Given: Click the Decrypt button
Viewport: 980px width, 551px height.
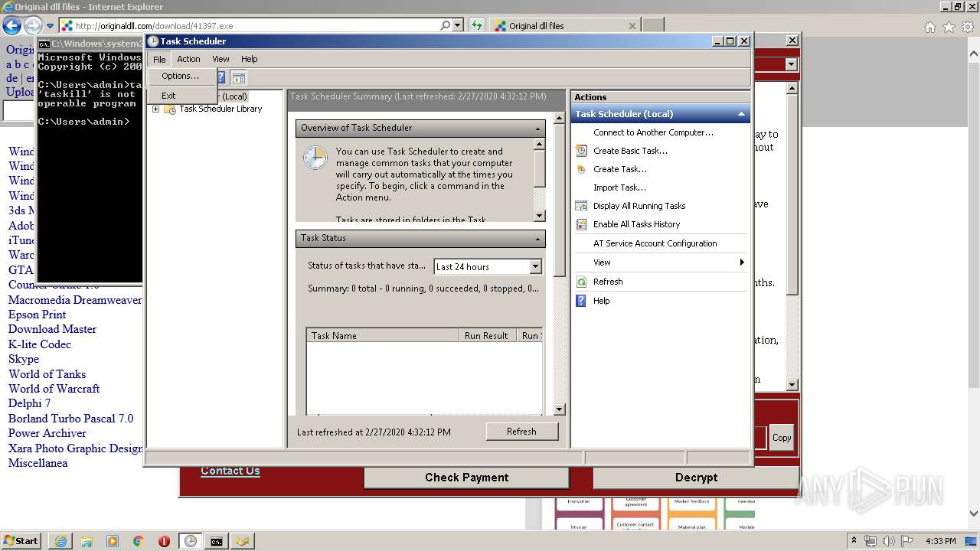Looking at the screenshot, I should click(x=697, y=478).
